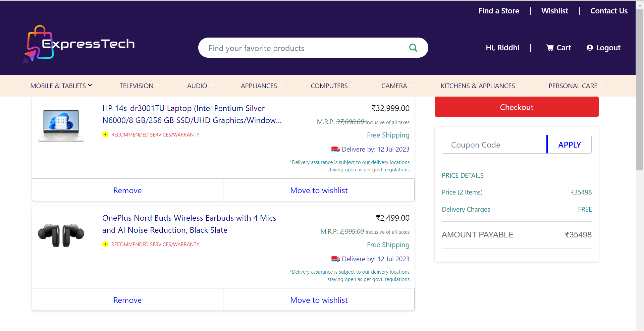Expand the TELEVISION category dropdown
The image size is (644, 331).
pyautogui.click(x=139, y=86)
